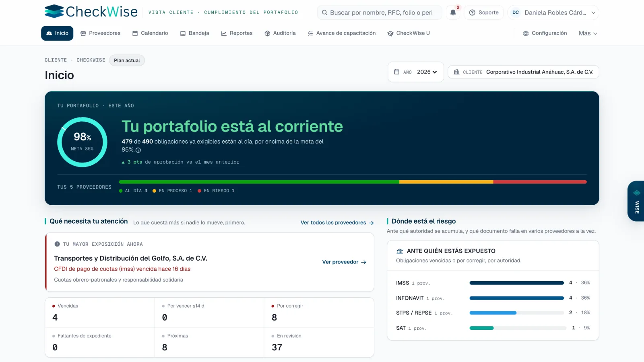Focus the search field
The width and height of the screenshot is (644, 362).
pyautogui.click(x=380, y=12)
